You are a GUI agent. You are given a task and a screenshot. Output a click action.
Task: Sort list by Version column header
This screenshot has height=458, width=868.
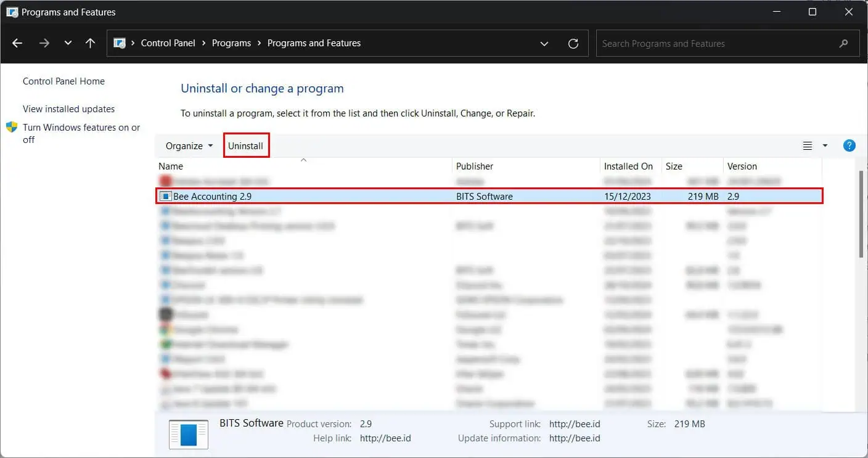742,166
